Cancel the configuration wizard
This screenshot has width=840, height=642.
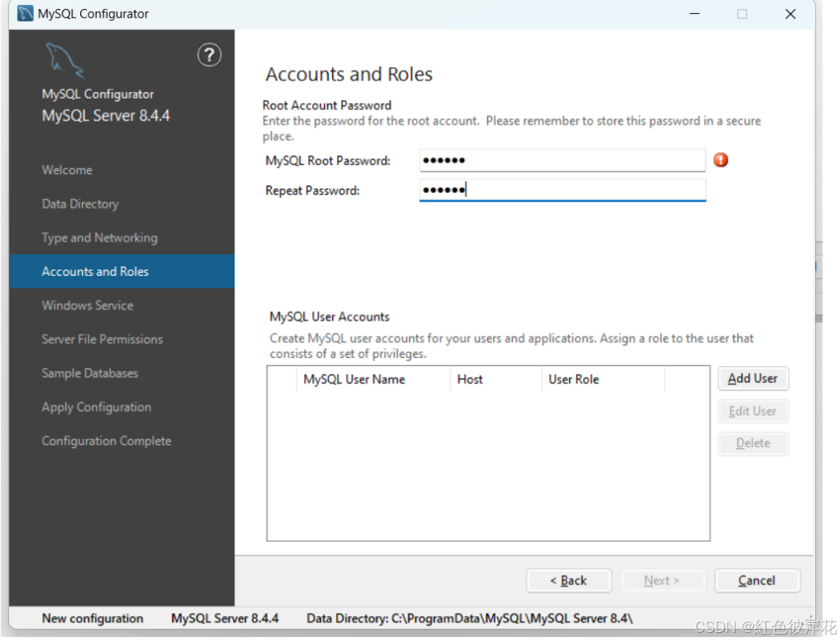tap(757, 581)
